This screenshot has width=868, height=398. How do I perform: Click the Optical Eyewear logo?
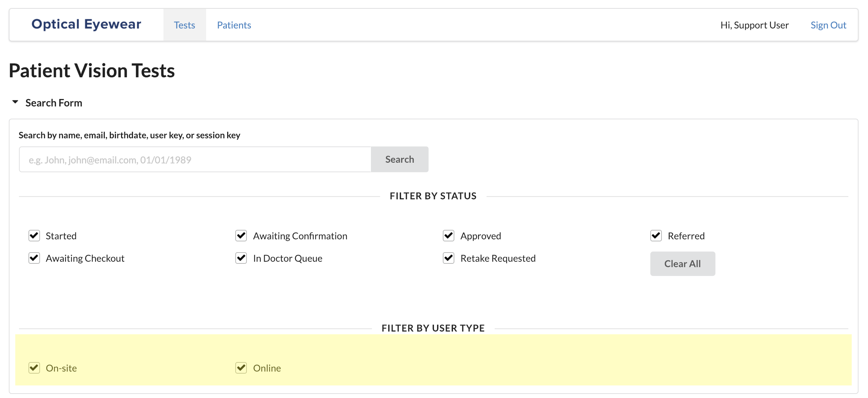pos(86,24)
